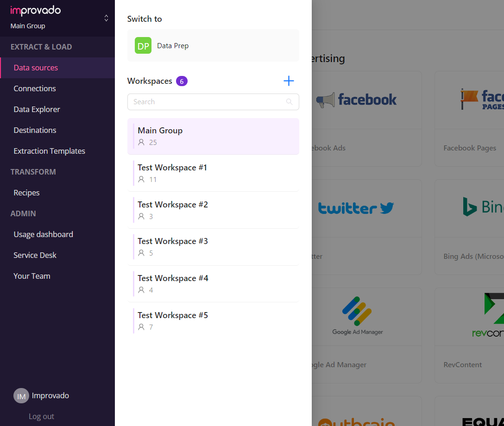Open Service Desk
Screen dimensions: 504x426
tap(35, 256)
